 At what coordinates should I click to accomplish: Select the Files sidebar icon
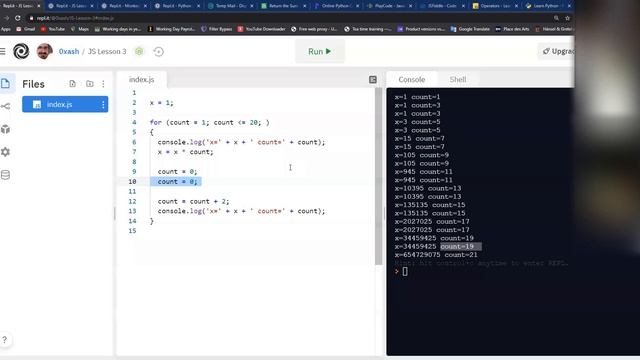click(x=6, y=84)
